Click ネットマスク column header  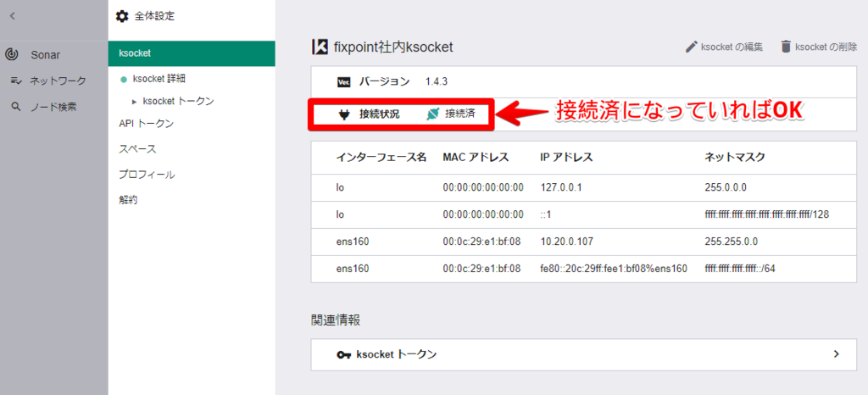735,157
